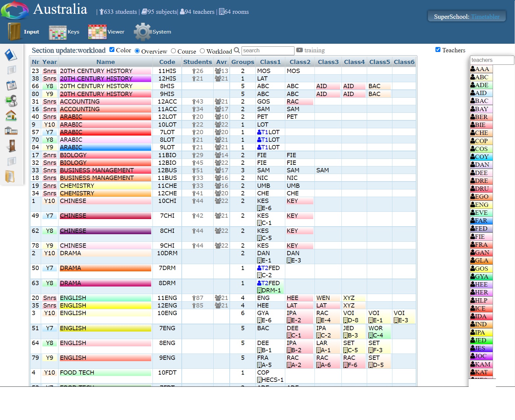Click the magnifier icon beside the search box
The height and width of the screenshot is (420, 515).
pos(237,50)
